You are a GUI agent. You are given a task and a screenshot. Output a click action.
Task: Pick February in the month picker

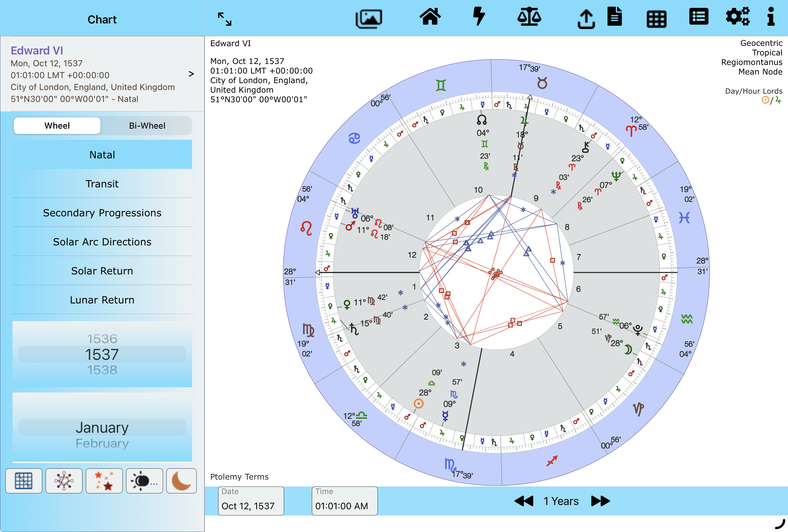point(102,443)
